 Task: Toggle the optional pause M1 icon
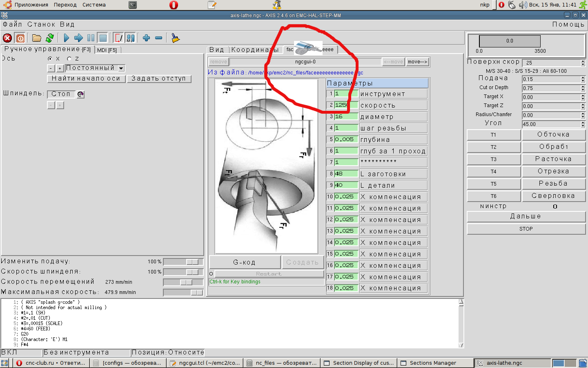[x=130, y=38]
